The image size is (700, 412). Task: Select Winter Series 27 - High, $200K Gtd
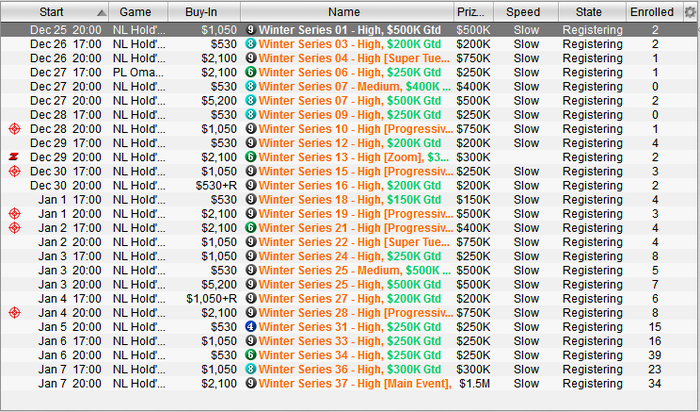tap(350, 299)
